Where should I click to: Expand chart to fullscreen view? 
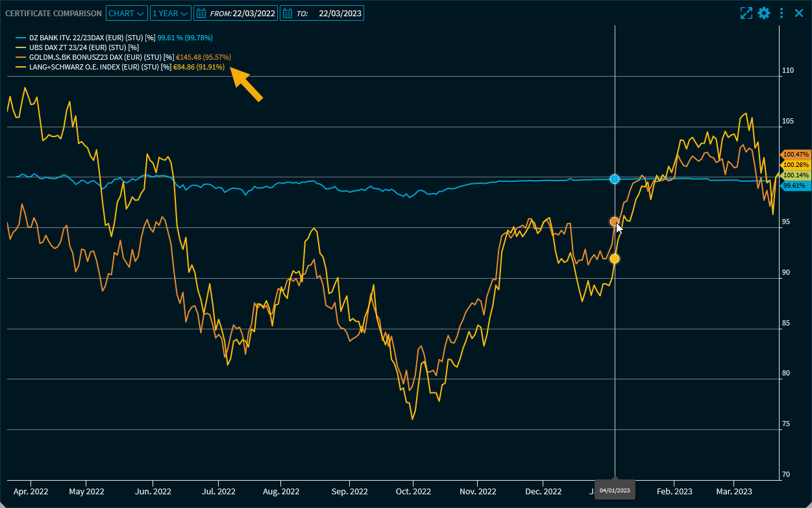[x=746, y=13]
